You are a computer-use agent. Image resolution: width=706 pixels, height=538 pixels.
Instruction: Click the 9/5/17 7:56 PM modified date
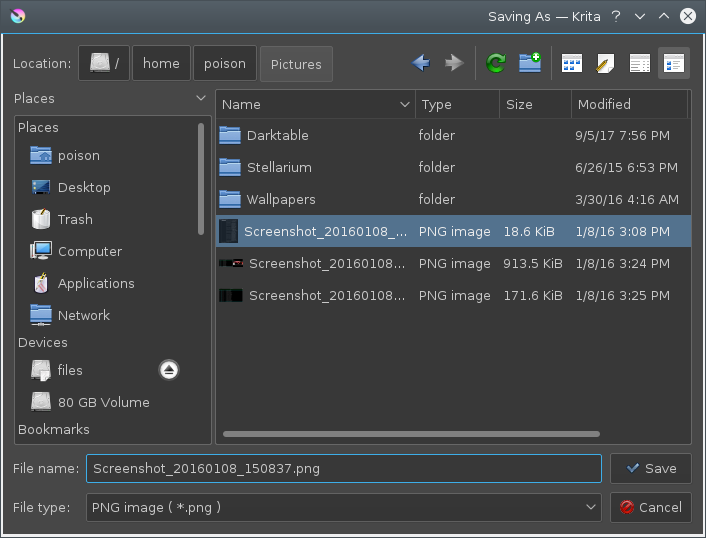point(622,136)
